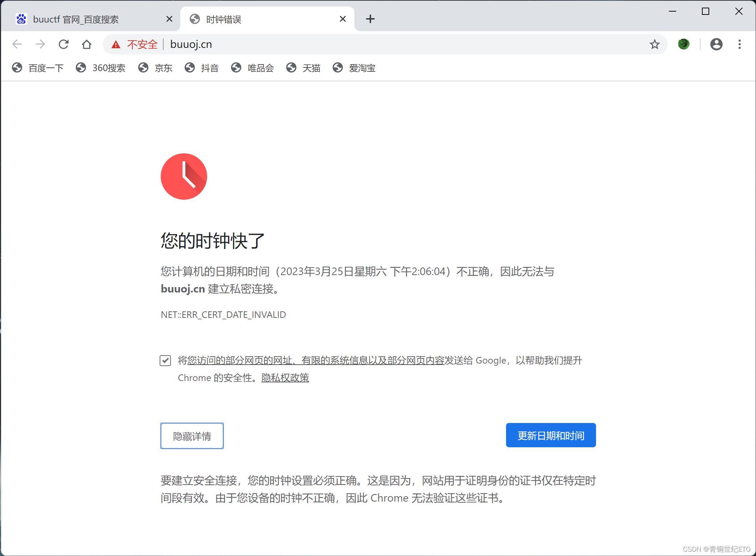Click 不安全 site info label
The image size is (756, 556).
click(142, 45)
